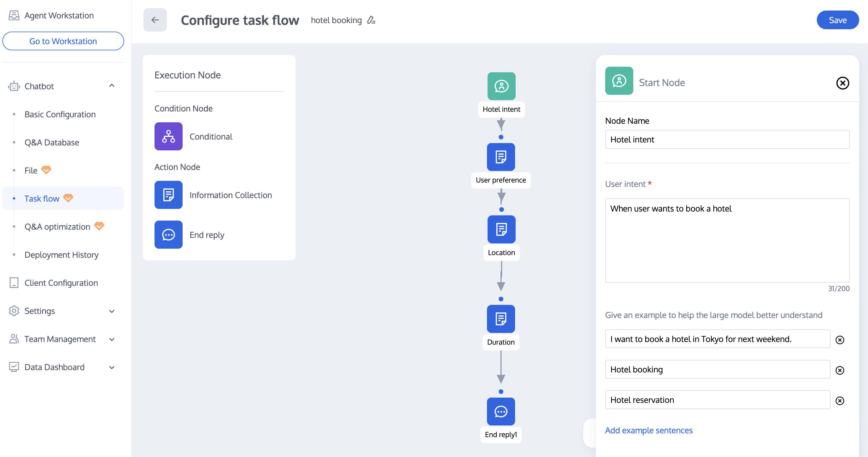
Task: Click the End reply1 node icon
Action: click(501, 411)
